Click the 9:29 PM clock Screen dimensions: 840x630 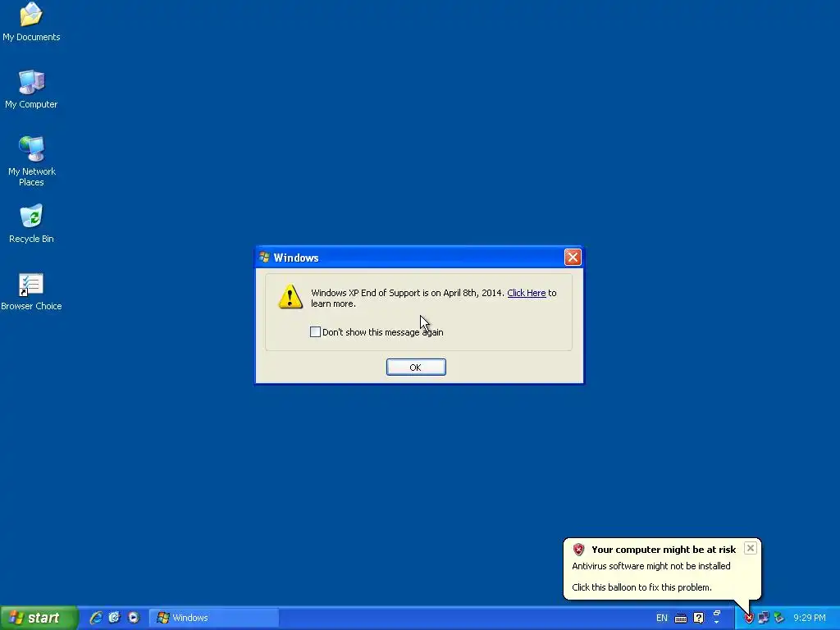(809, 619)
